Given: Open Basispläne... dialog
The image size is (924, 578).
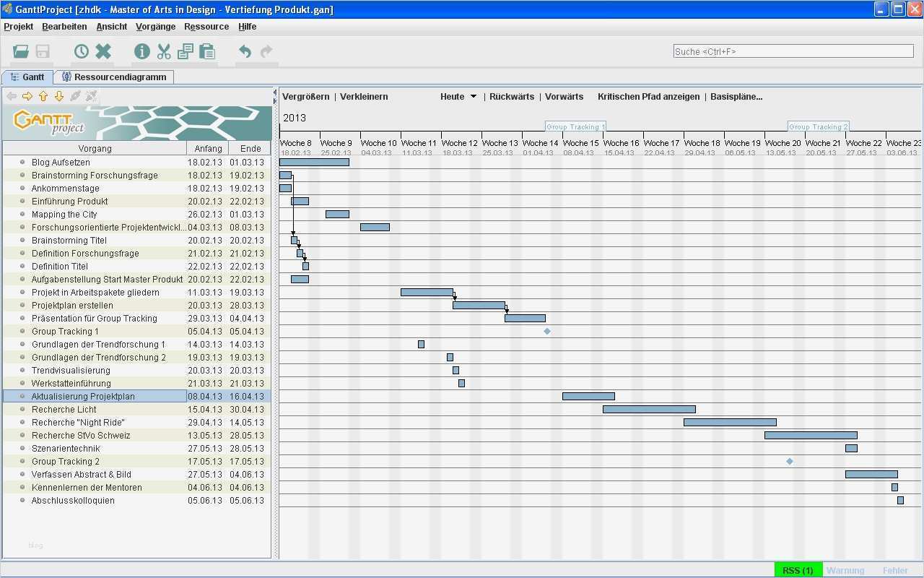Looking at the screenshot, I should point(736,97).
